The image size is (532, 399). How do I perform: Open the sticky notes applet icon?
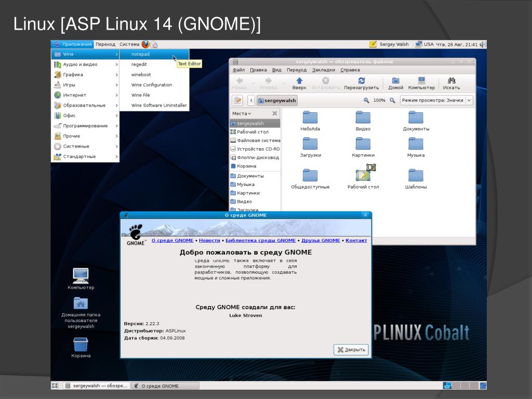click(373, 44)
